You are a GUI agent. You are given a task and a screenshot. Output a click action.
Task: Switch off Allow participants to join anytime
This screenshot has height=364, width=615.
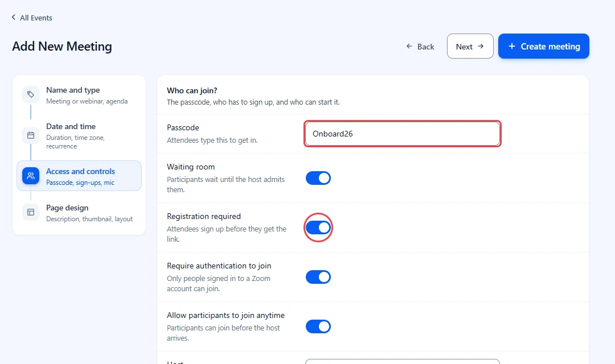318,326
